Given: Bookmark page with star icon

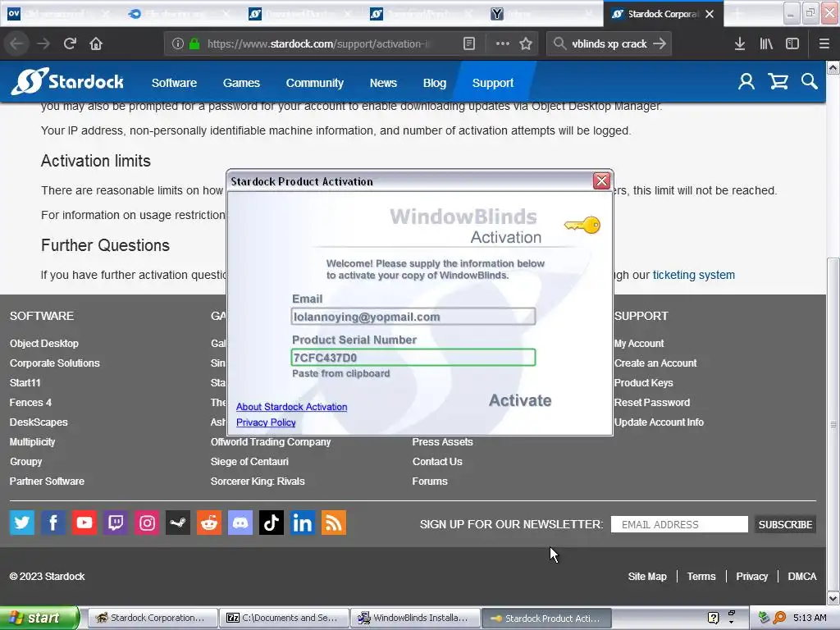Looking at the screenshot, I should pyautogui.click(x=526, y=43).
